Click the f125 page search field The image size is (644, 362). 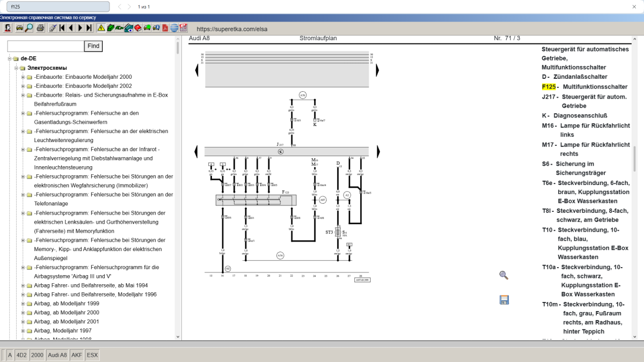pyautogui.click(x=58, y=6)
